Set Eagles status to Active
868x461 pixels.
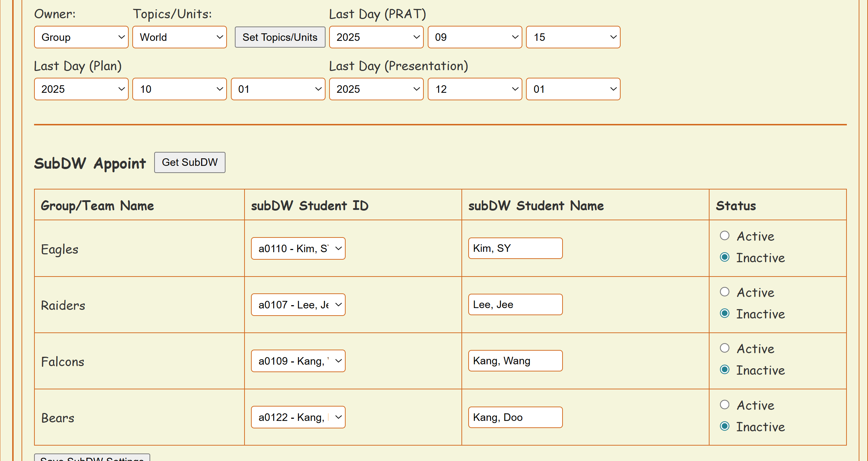coord(725,236)
